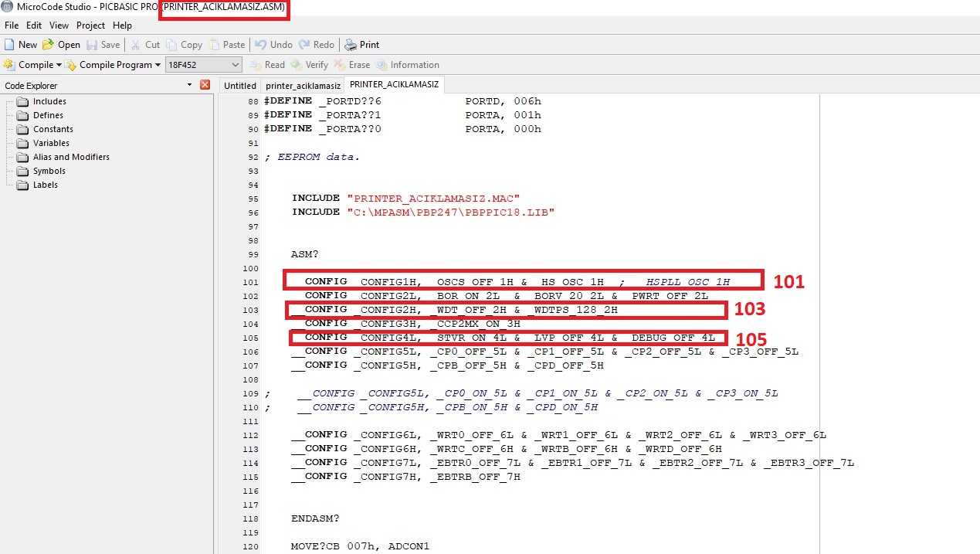
Task: Click the Print button label
Action: click(x=369, y=45)
